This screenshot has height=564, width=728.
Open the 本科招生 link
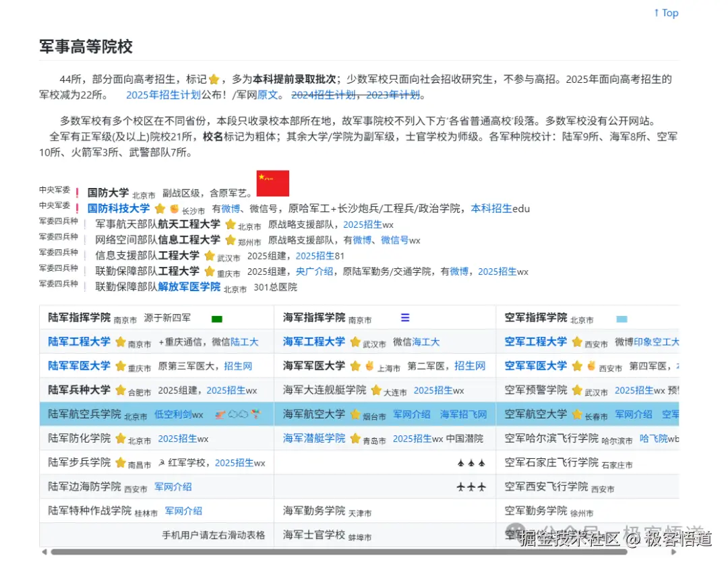(x=491, y=209)
